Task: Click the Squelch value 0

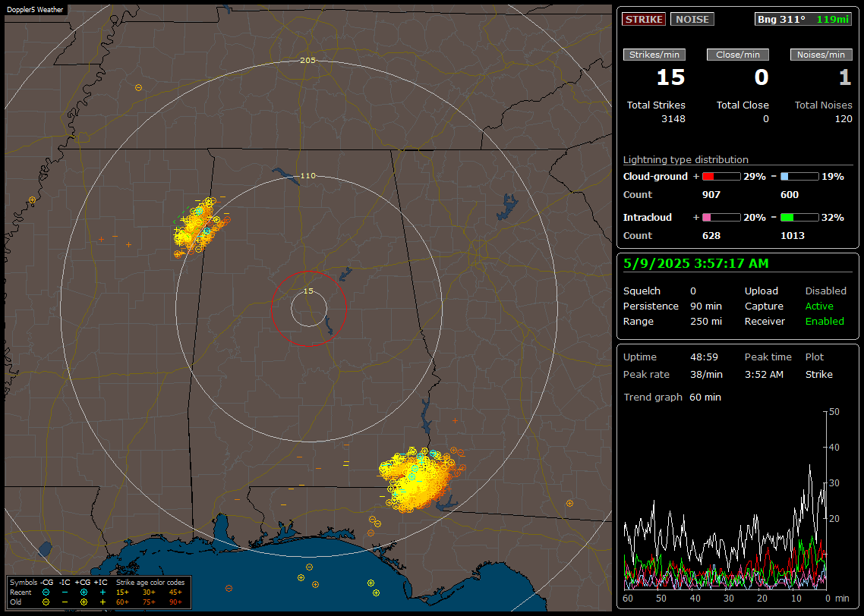Action: [693, 291]
